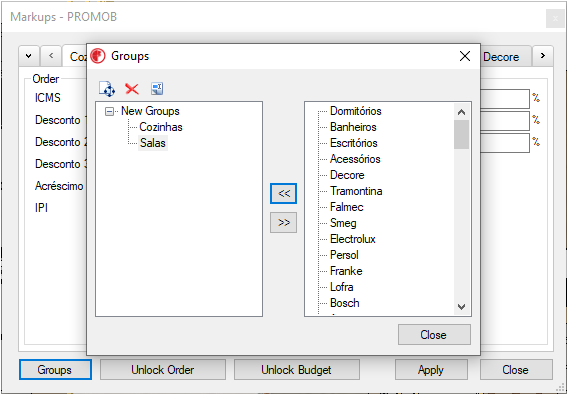Open the tabs list dropdown arrow
Viewport: 569px width, 396px height.
click(x=29, y=56)
